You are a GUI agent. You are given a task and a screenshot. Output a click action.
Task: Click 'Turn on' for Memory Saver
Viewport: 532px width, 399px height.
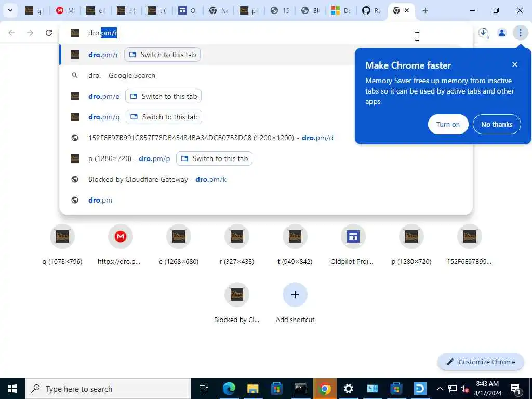[x=448, y=124]
